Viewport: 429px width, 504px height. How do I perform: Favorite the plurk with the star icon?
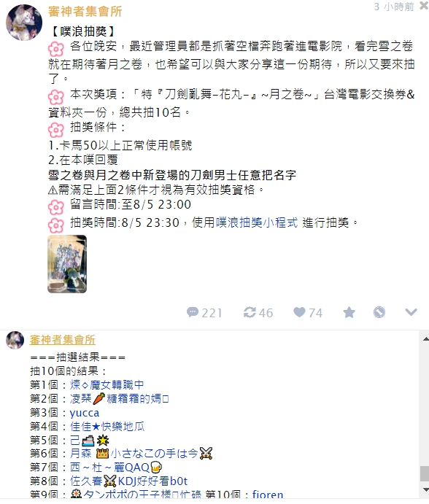click(349, 312)
